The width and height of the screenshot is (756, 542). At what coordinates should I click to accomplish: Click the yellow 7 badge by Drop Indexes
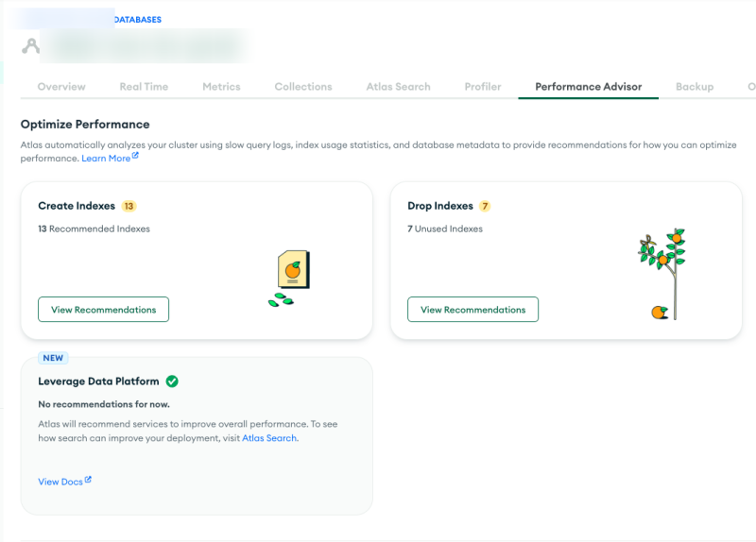[x=485, y=206]
